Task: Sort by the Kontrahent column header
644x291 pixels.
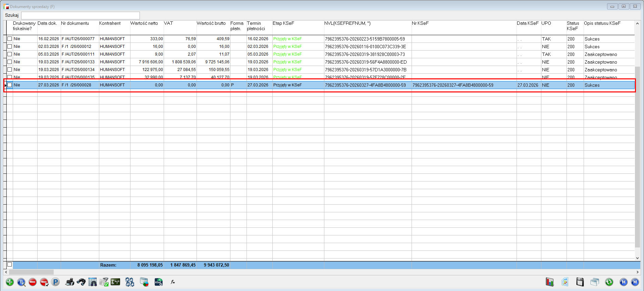Action: 110,23
